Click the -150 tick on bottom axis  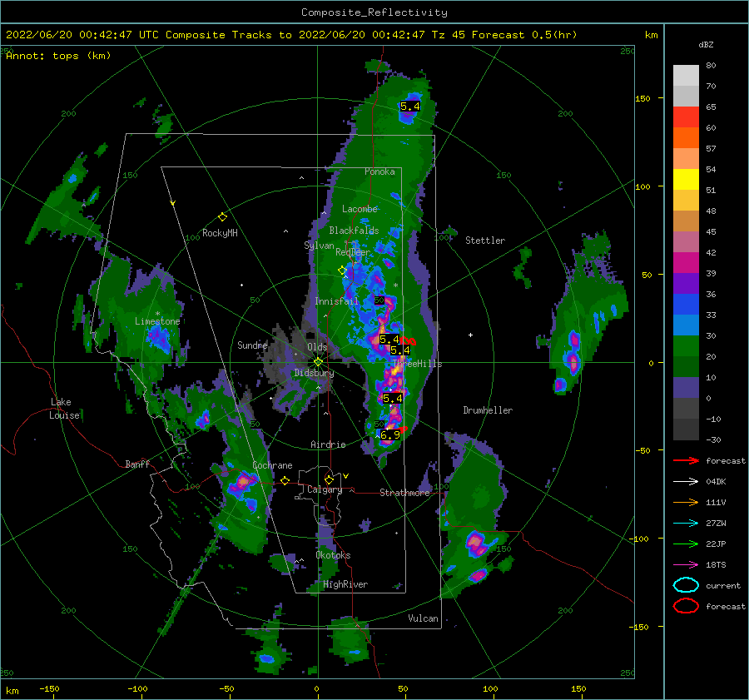click(49, 688)
